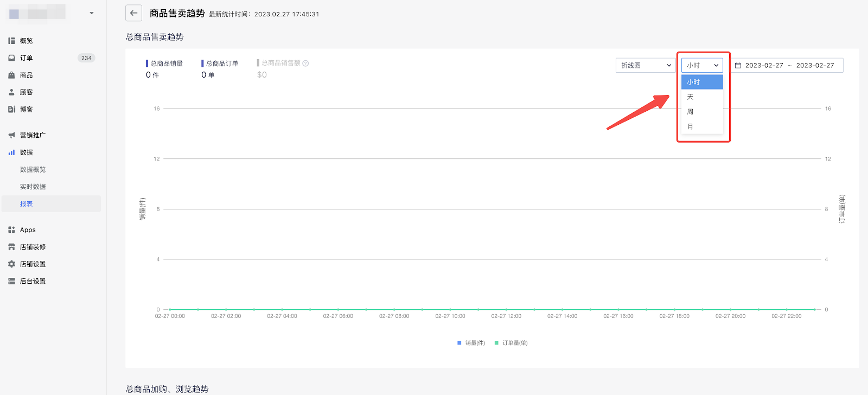Open the 折线图 chart type dropdown
Viewport: 868px width, 395px height.
click(x=646, y=65)
